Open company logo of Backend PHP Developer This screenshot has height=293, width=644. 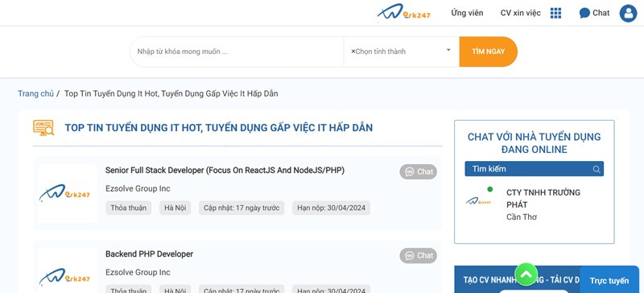coord(68,271)
